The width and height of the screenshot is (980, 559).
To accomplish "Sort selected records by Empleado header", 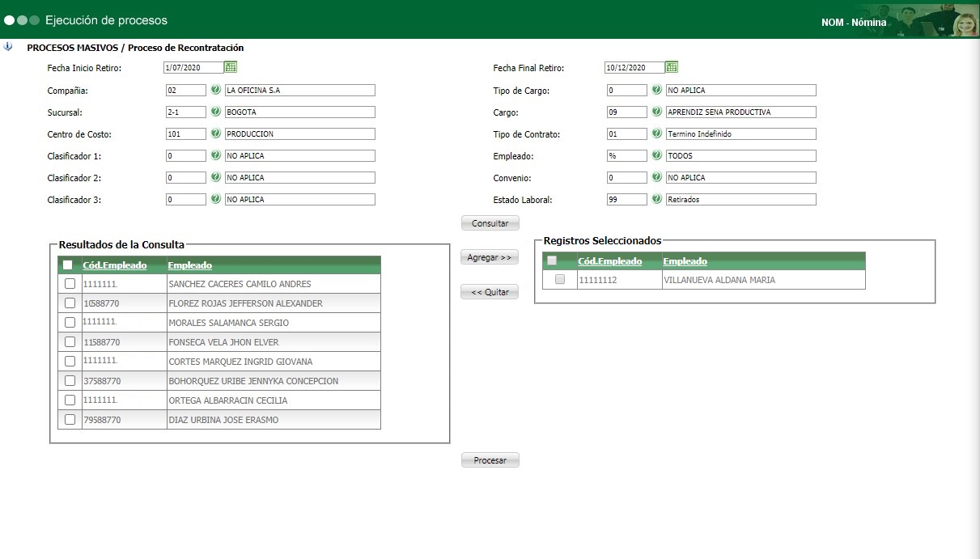I will [x=685, y=260].
